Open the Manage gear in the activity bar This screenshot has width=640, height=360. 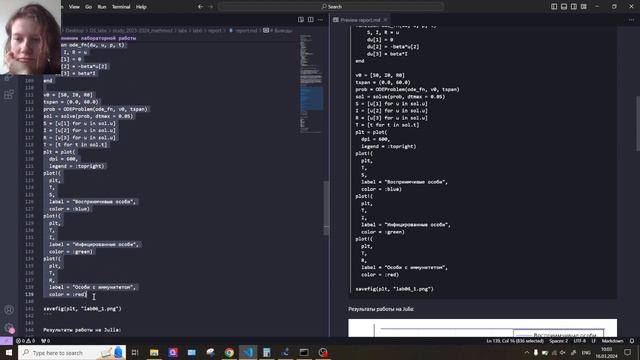pyautogui.click(x=9, y=328)
